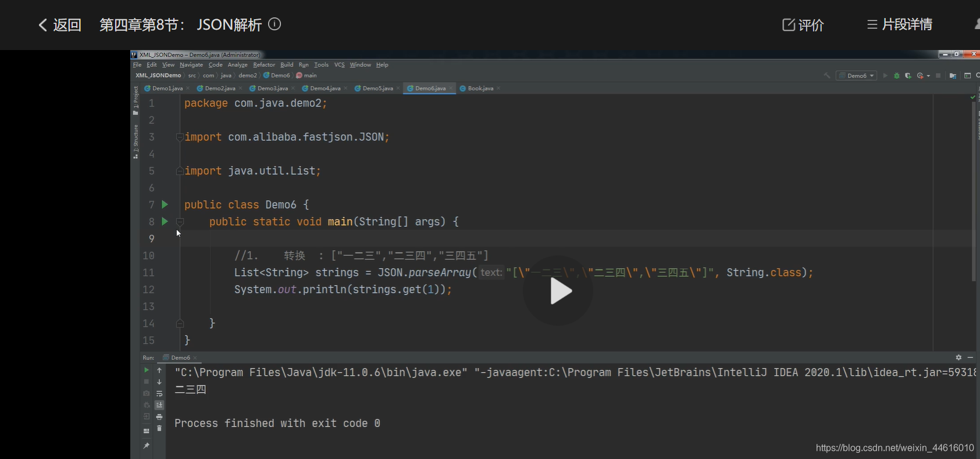Switch to Demo5.java editor tab

(377, 88)
